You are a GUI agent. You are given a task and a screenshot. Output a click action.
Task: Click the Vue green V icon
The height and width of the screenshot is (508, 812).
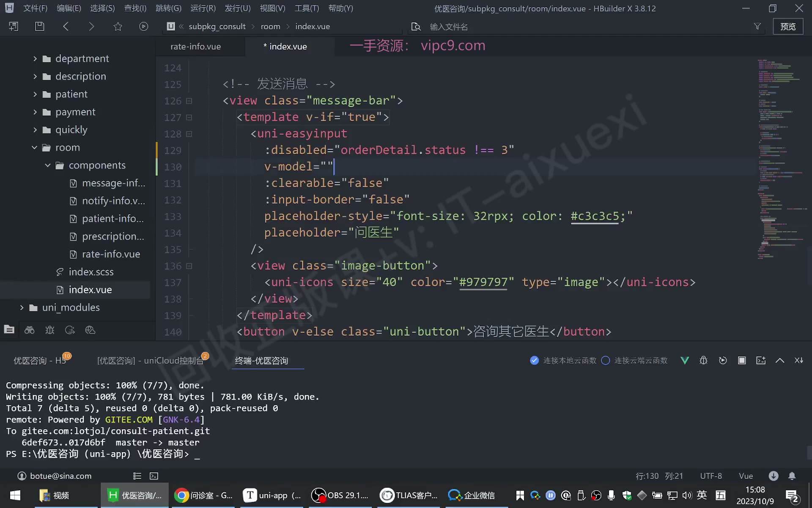(685, 360)
